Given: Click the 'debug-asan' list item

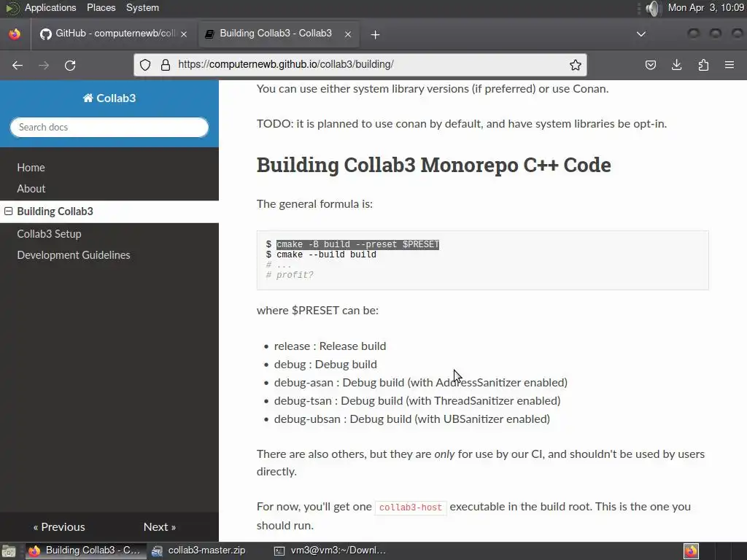Looking at the screenshot, I should [421, 382].
